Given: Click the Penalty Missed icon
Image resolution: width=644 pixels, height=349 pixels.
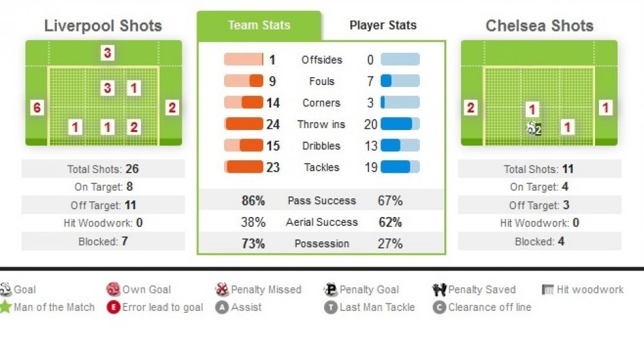Looking at the screenshot, I should (222, 290).
